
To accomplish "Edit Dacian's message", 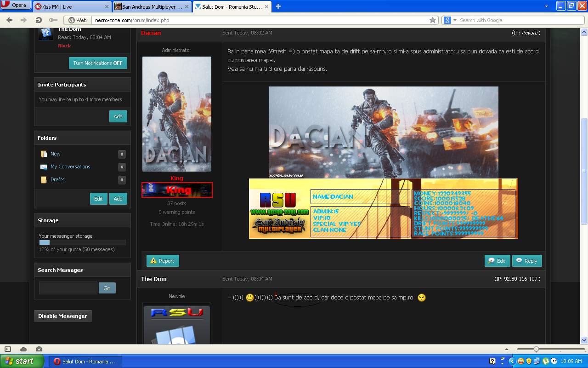I will pos(497,261).
